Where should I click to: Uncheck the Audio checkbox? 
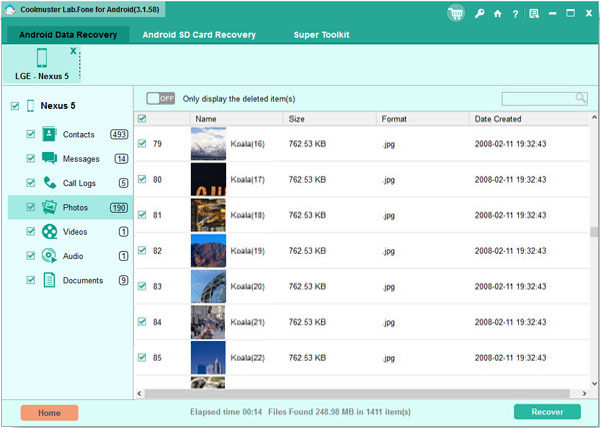click(31, 255)
